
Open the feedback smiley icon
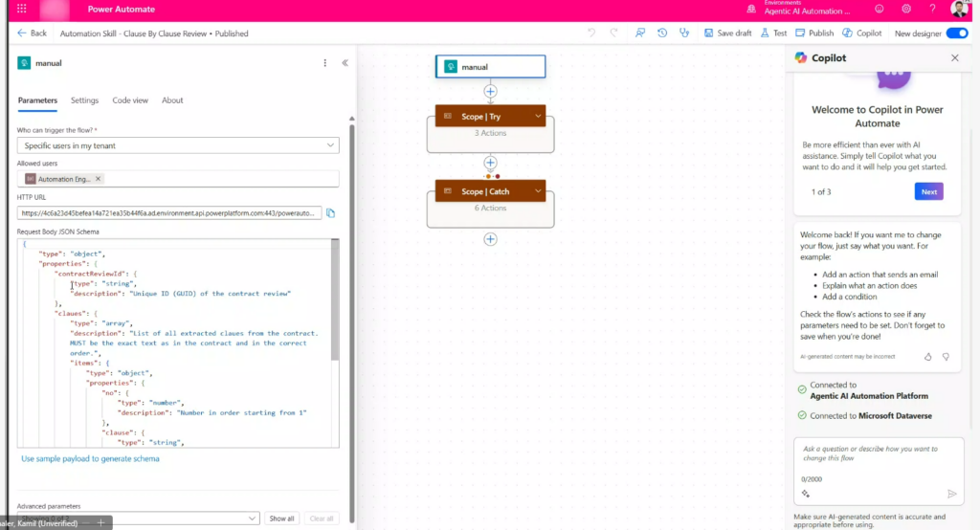point(880,9)
